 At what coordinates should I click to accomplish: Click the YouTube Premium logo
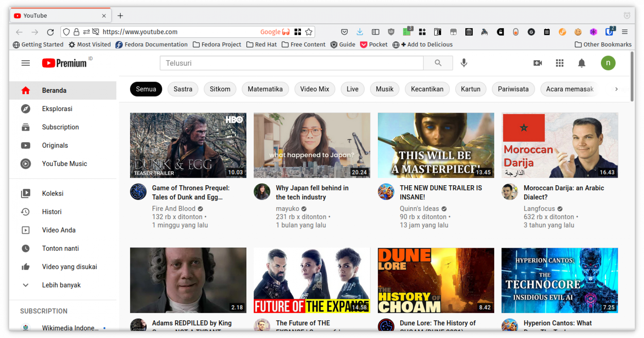click(x=64, y=63)
